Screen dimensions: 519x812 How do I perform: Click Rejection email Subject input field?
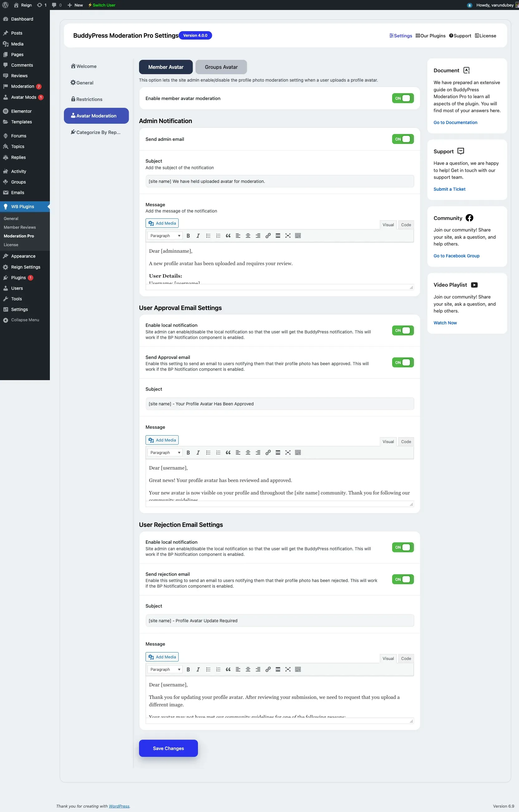click(280, 621)
